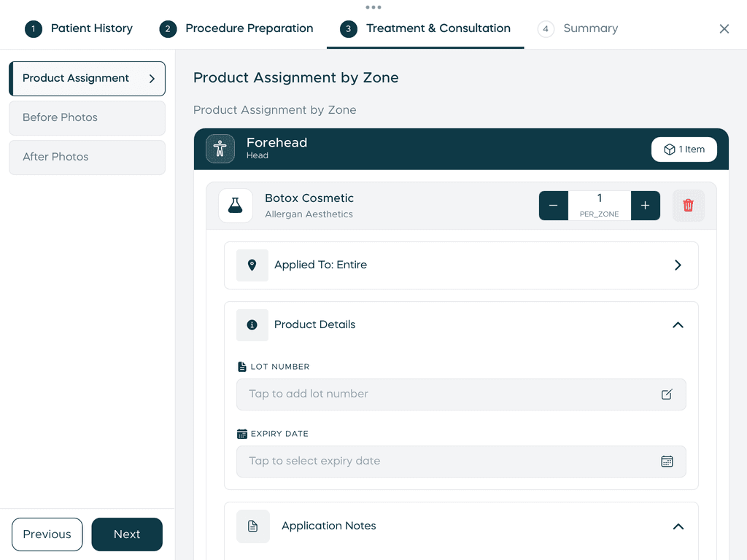Viewport: 747px width, 560px height.
Task: Click the Previous button
Action: pos(47,534)
